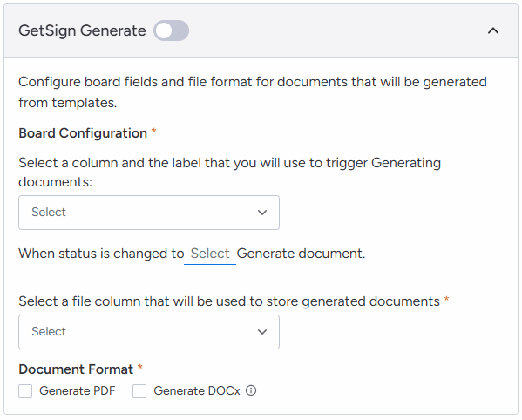Click the info icon beside Generate DOCx
Screen dimensions: 522x420
coord(251,390)
